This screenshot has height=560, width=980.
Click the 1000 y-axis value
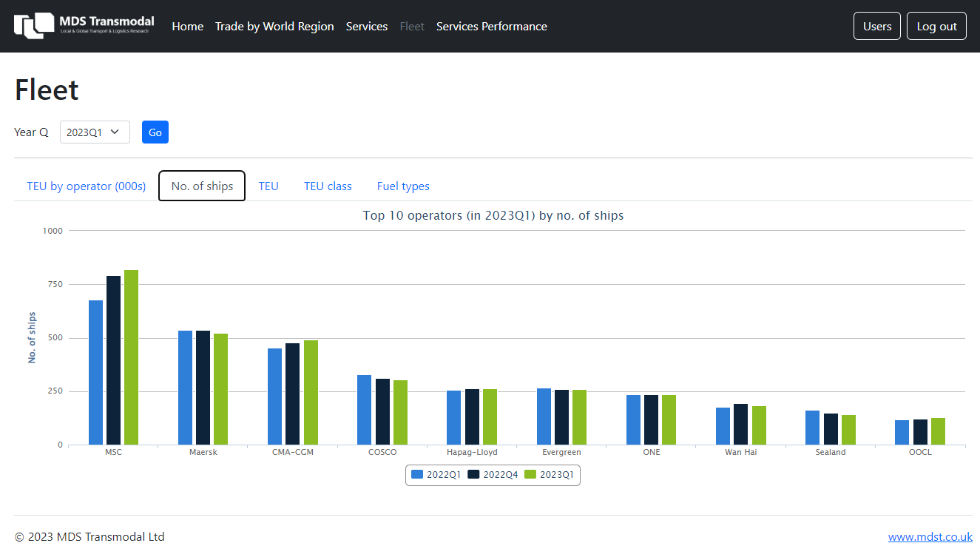tap(53, 230)
